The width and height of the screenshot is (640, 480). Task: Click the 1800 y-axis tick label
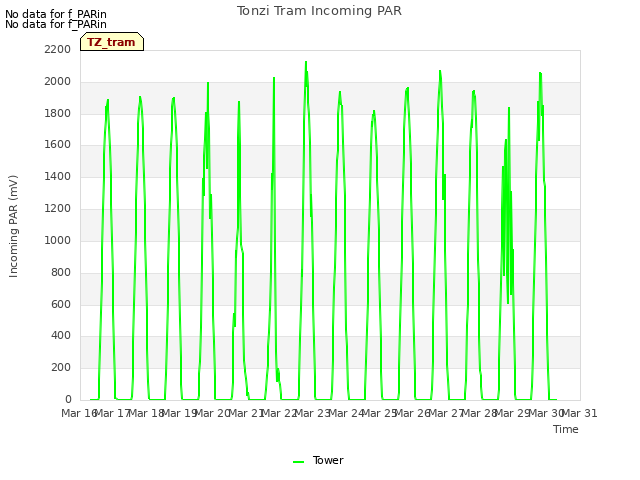pyautogui.click(x=58, y=113)
